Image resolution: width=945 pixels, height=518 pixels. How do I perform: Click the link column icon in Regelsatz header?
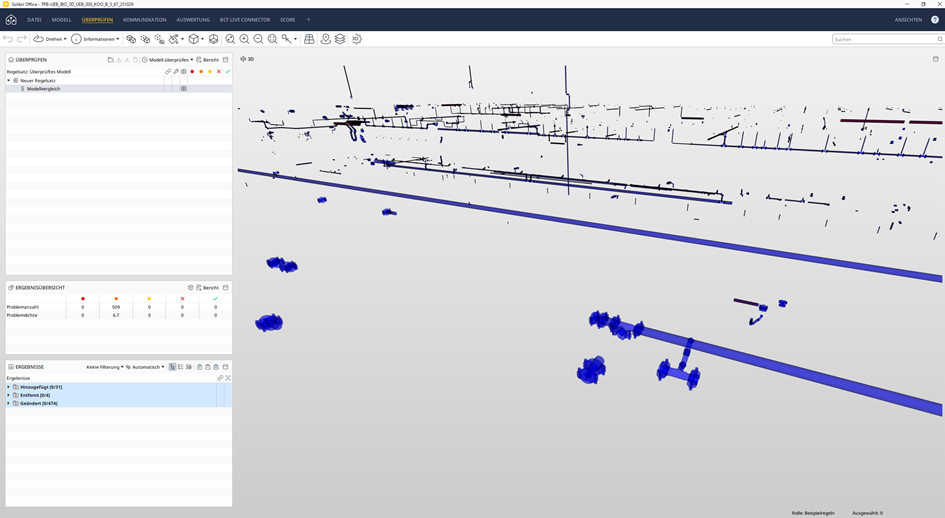[x=168, y=71]
